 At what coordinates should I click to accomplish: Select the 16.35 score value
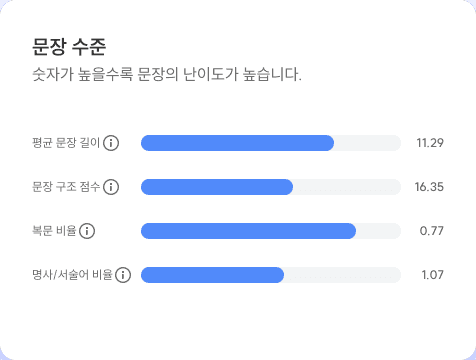tap(429, 187)
